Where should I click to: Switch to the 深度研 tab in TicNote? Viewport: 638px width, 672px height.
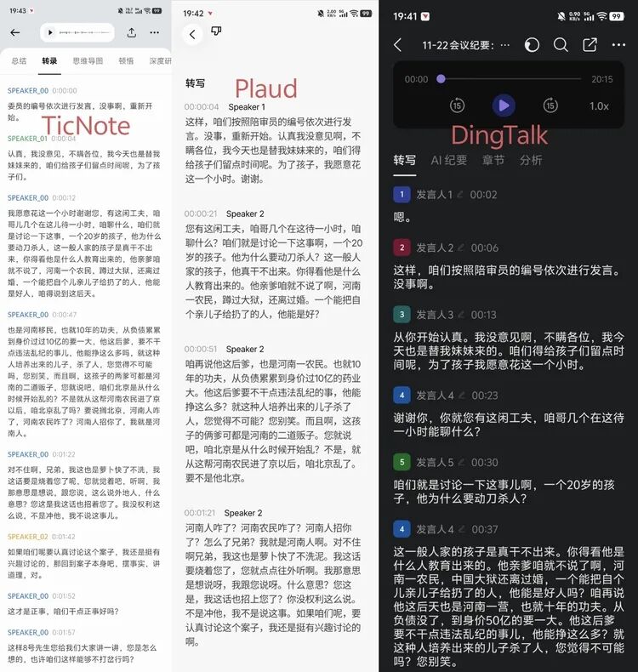pyautogui.click(x=160, y=61)
